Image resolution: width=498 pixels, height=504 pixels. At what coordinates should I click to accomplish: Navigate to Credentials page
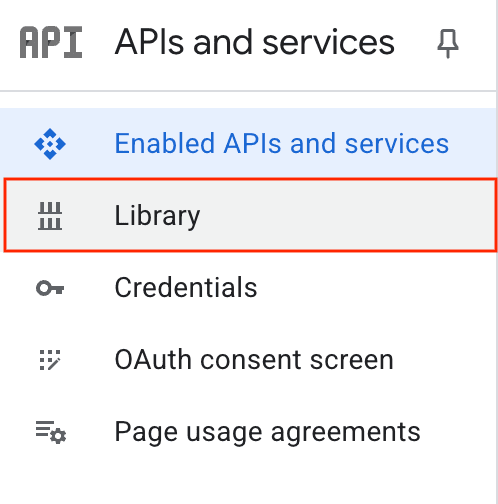(x=186, y=287)
